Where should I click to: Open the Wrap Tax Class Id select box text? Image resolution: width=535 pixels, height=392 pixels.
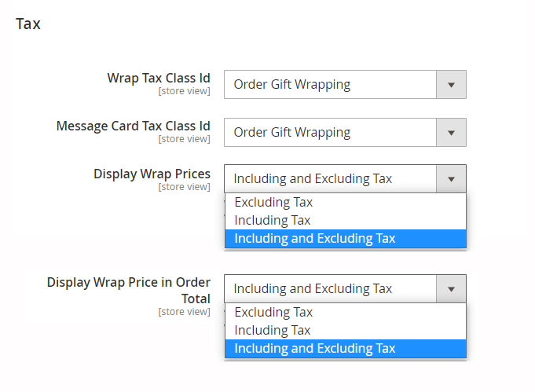point(330,85)
